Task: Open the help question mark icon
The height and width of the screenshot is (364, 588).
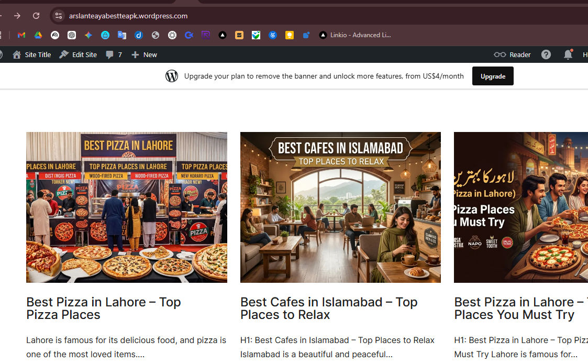Action: click(546, 55)
